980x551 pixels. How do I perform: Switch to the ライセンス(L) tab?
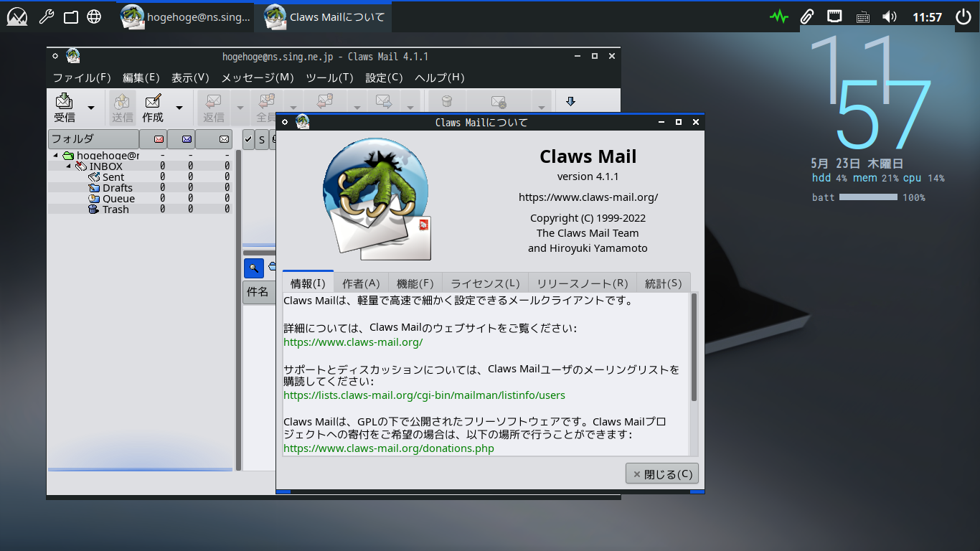485,283
